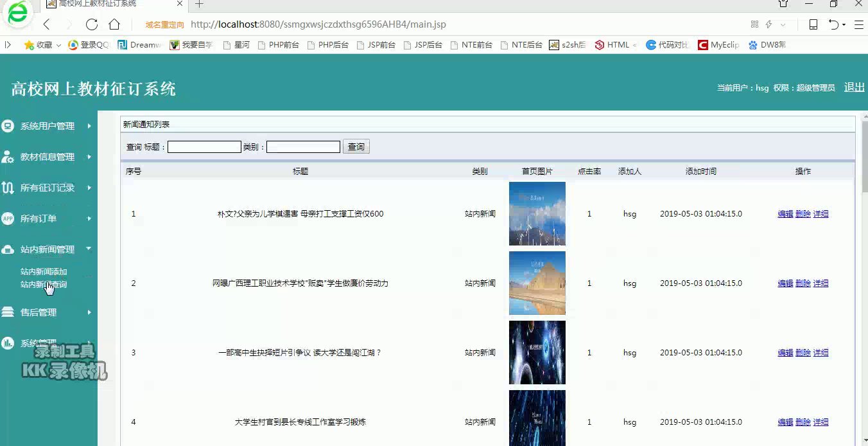Open a new tab with the plus icon
This screenshot has width=868, height=446.
point(199,4)
